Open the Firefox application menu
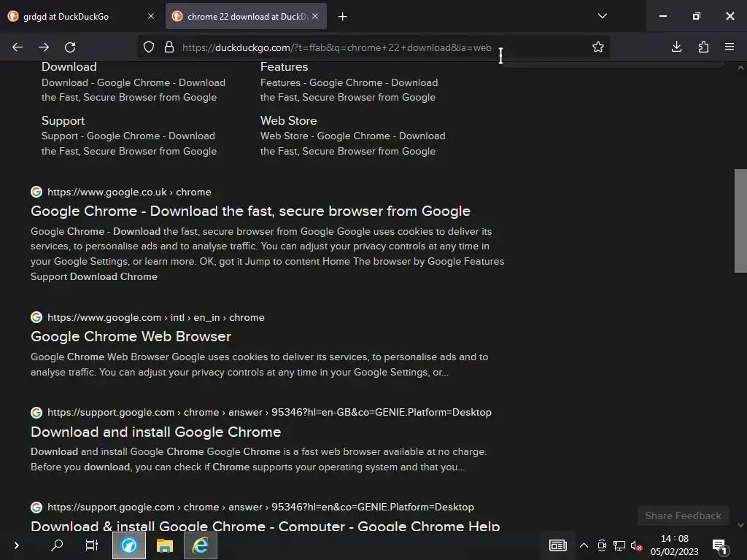The height and width of the screenshot is (560, 747). click(x=729, y=47)
